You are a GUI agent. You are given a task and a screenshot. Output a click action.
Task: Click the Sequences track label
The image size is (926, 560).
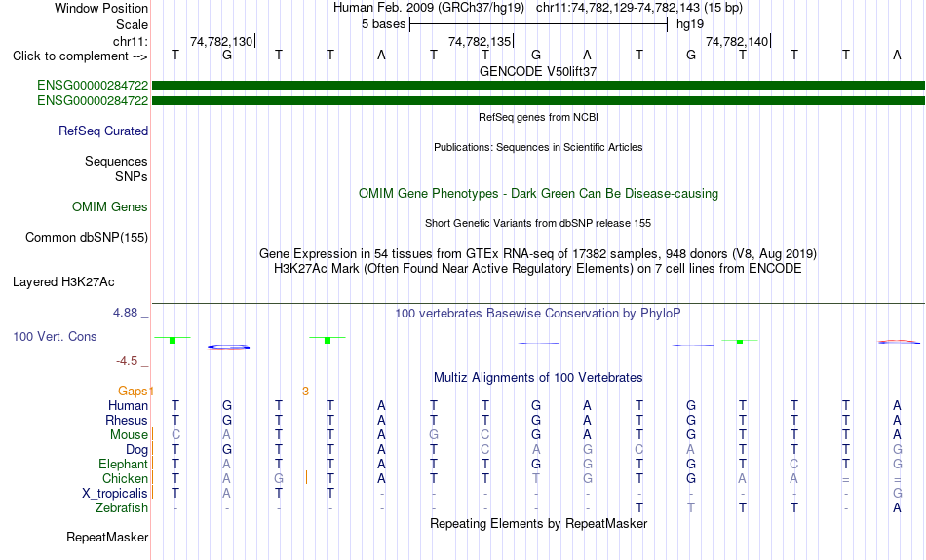(116, 161)
